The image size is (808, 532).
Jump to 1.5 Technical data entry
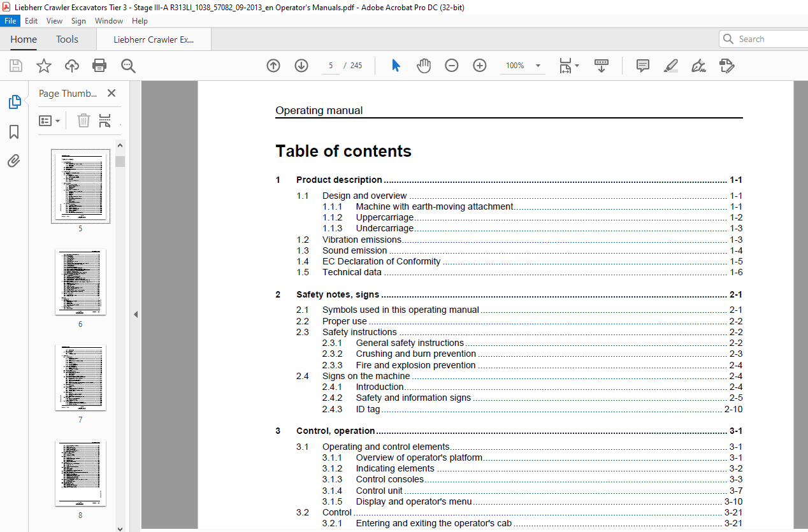point(519,272)
